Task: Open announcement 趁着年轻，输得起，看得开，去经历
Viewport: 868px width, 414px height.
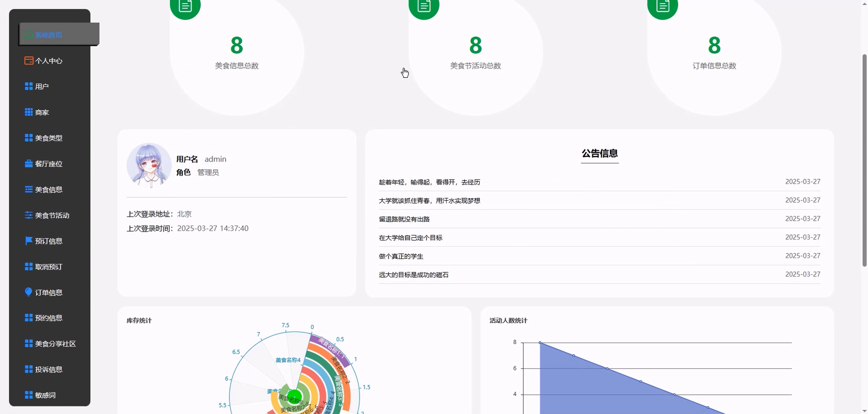Action: coord(429,182)
